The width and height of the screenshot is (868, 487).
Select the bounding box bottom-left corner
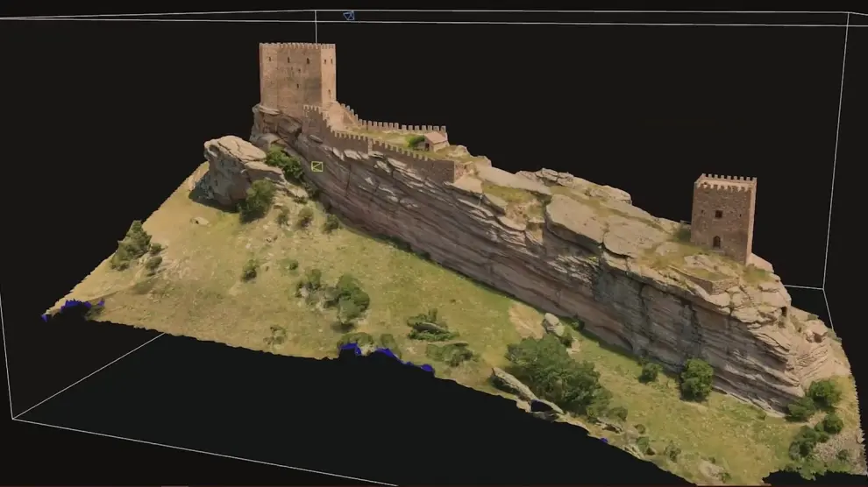coord(13,418)
